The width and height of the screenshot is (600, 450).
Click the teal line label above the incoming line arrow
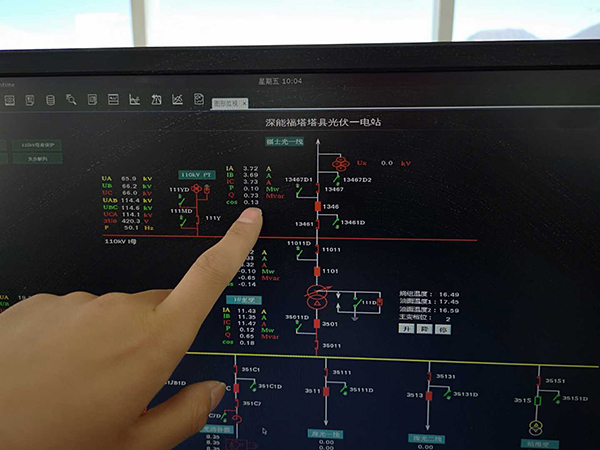click(285, 142)
